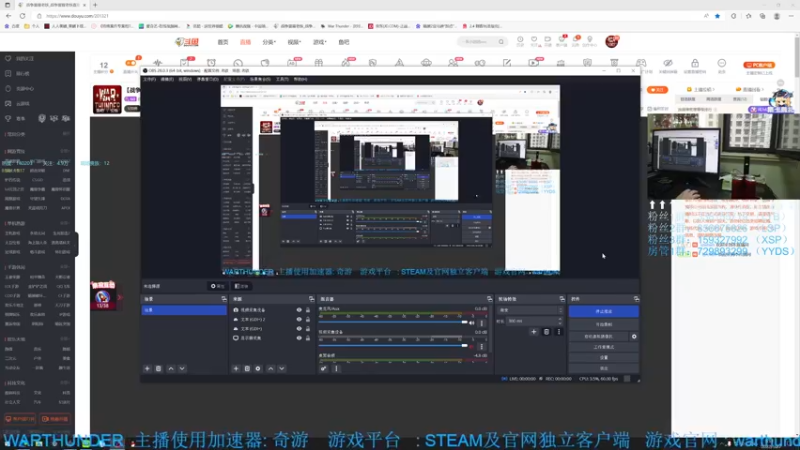Expand Douyu video dropdown in navigation

(294, 42)
